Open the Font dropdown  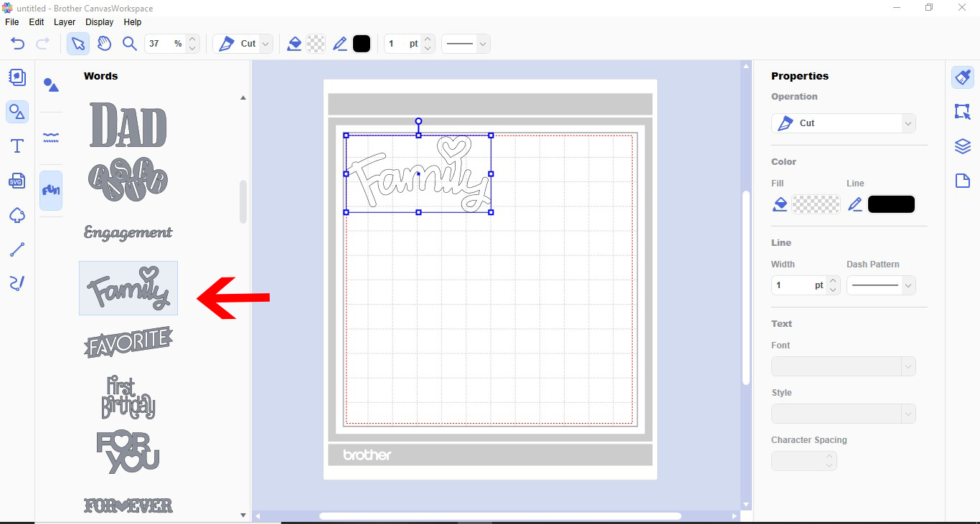click(844, 366)
